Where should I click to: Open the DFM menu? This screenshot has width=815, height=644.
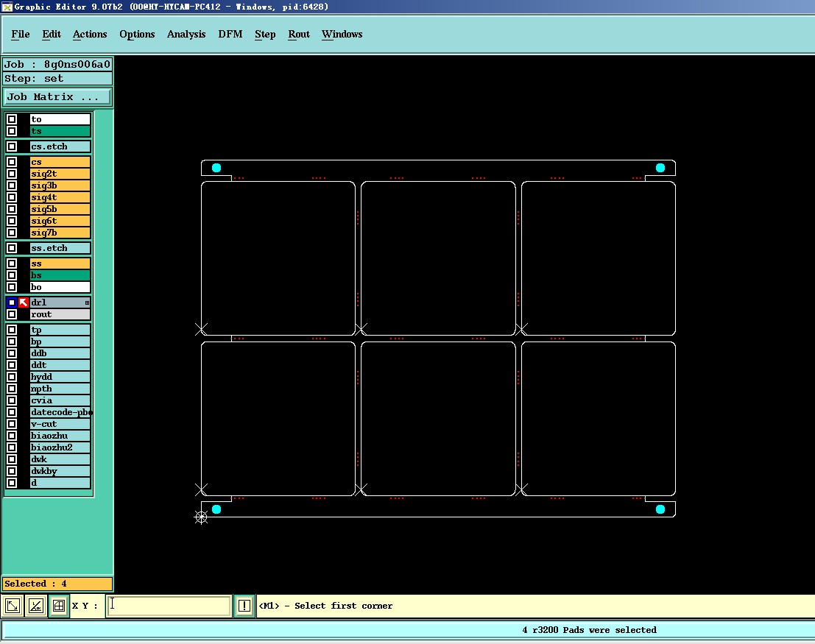(230, 35)
